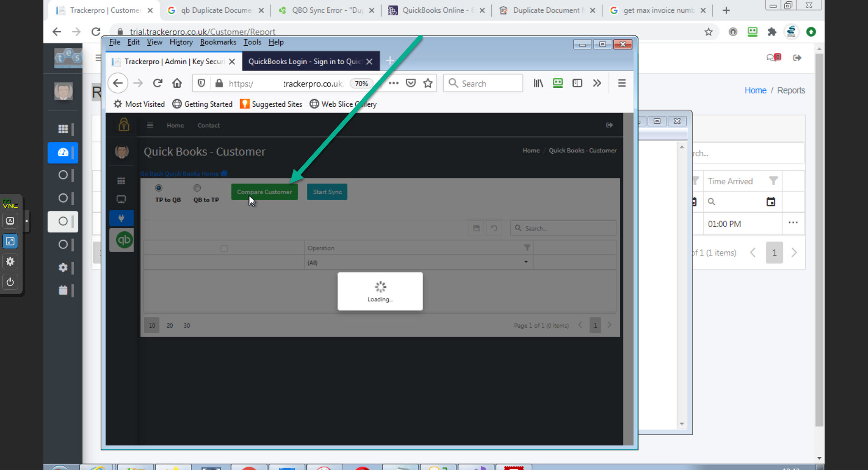Image resolution: width=868 pixels, height=470 pixels.
Task: Bookmark this page with the Firefox star
Action: click(428, 83)
